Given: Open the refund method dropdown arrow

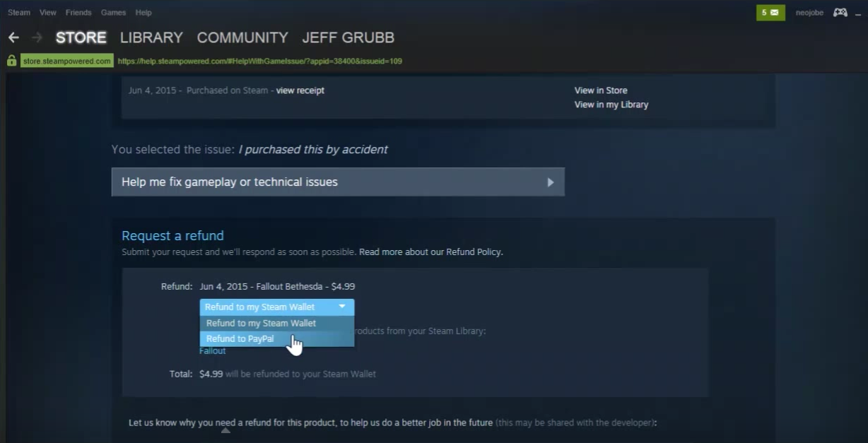Looking at the screenshot, I should click(x=342, y=307).
